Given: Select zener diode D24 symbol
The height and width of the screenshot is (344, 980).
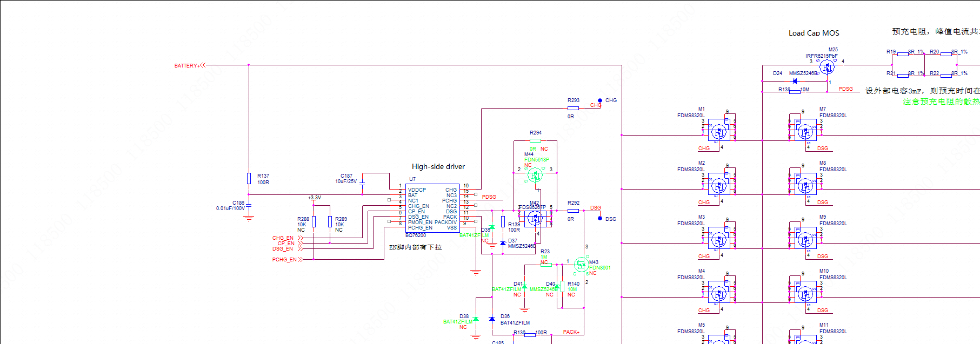Looking at the screenshot, I should tap(794, 81).
